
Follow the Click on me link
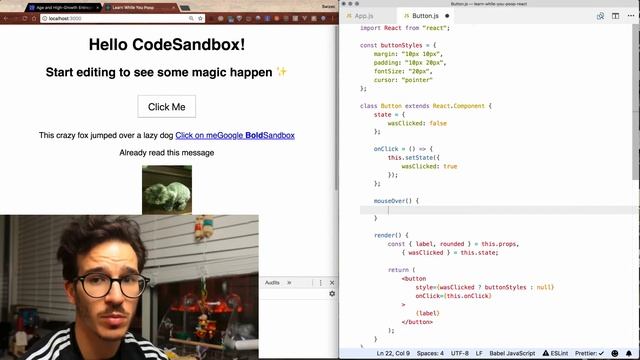(x=196, y=136)
